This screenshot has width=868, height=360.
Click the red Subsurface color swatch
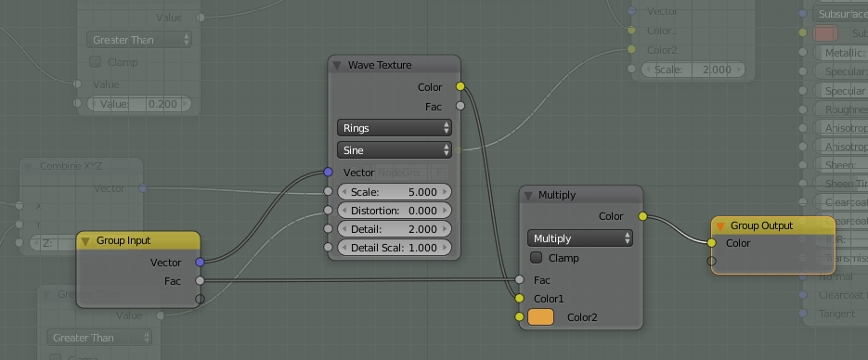(x=825, y=33)
